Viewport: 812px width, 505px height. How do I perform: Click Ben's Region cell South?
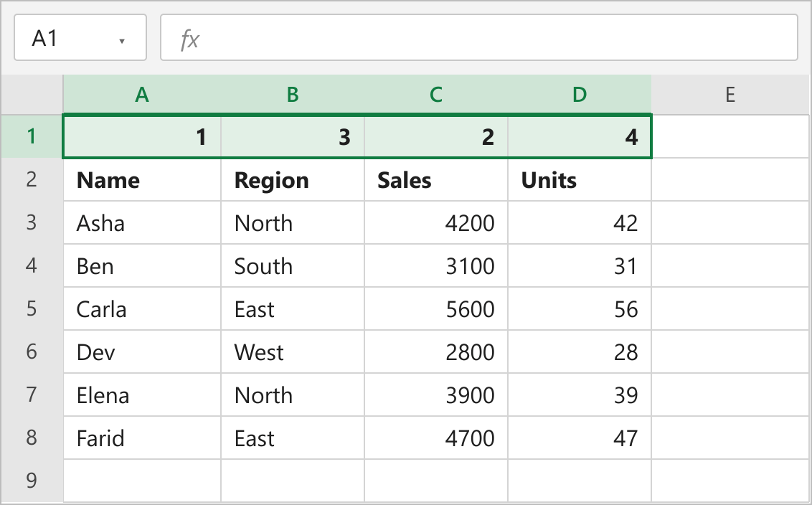293,265
